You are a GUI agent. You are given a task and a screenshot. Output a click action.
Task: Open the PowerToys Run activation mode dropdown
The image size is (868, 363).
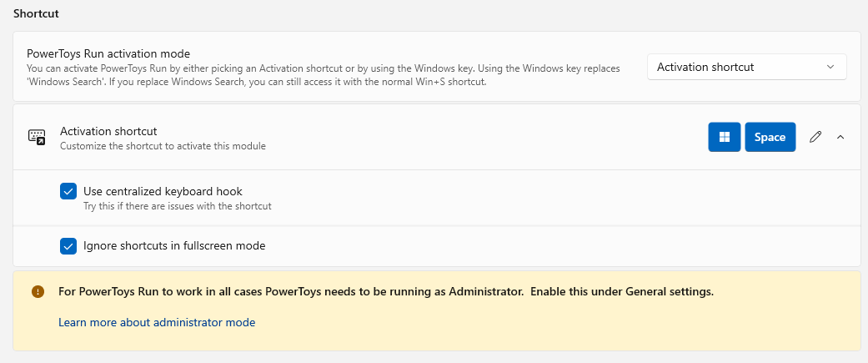(x=746, y=67)
